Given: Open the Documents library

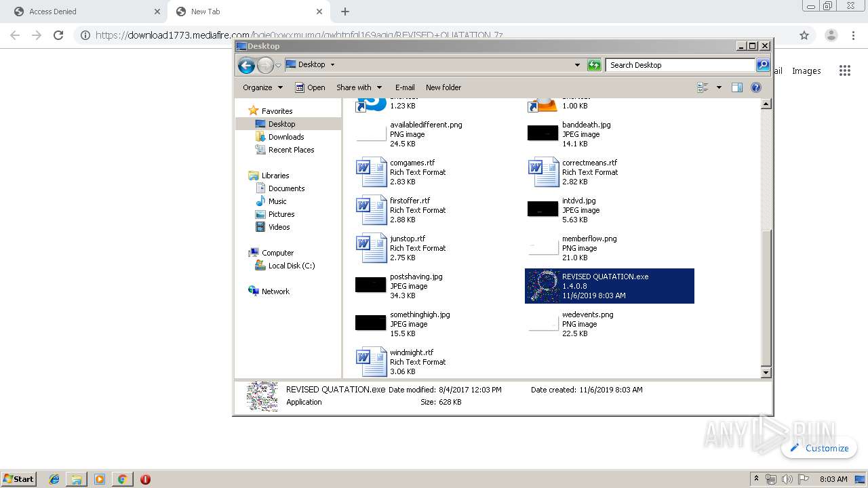Looking at the screenshot, I should pos(286,188).
